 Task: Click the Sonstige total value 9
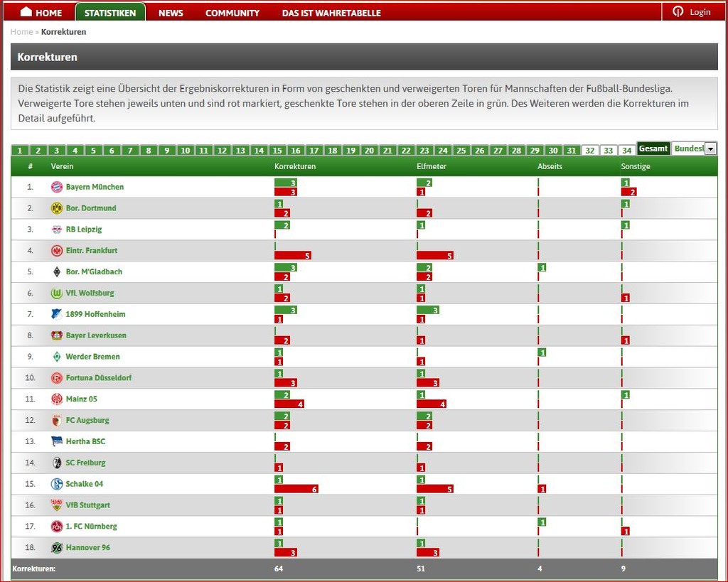(623, 568)
